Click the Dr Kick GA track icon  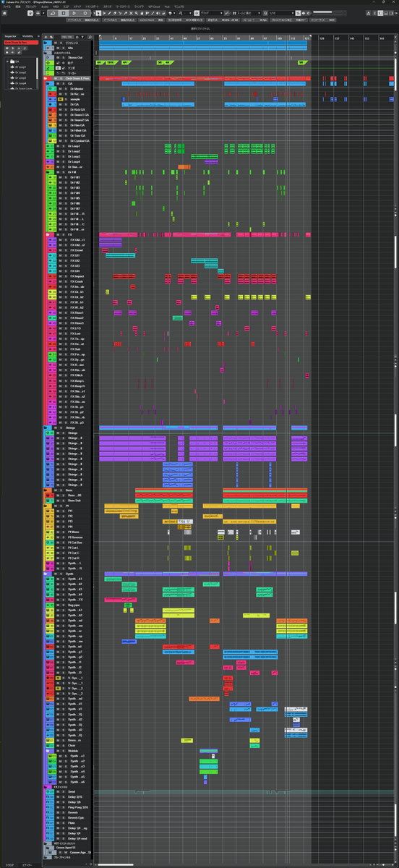[x=51, y=109]
